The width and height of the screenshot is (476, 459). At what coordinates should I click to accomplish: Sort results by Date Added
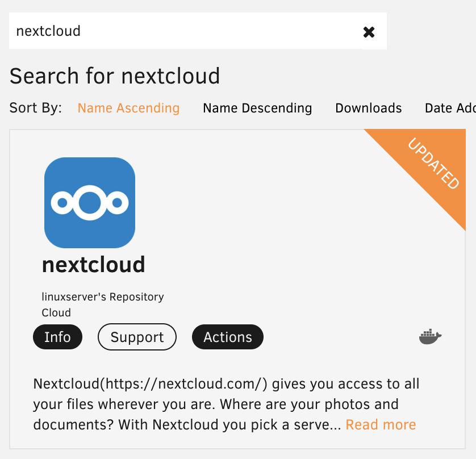coord(450,108)
